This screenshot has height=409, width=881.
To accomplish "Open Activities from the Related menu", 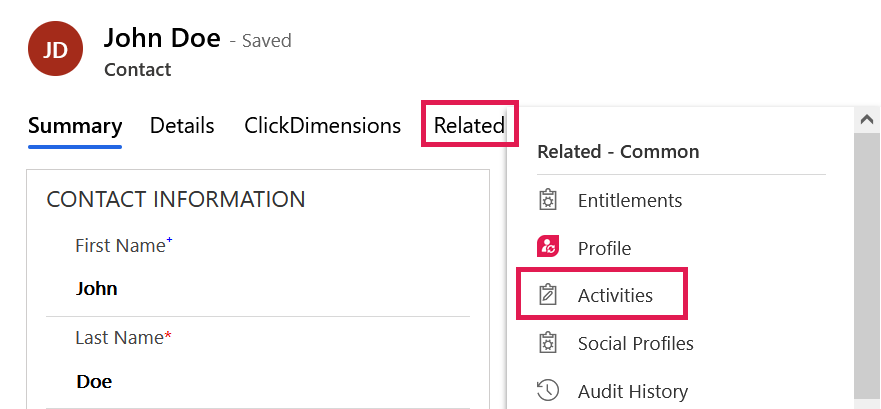I will [615, 296].
